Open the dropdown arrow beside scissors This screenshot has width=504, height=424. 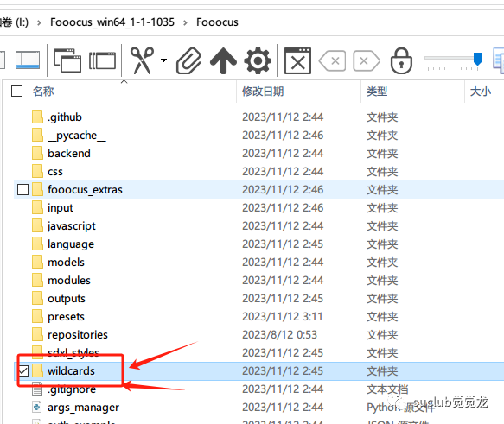pos(164,60)
